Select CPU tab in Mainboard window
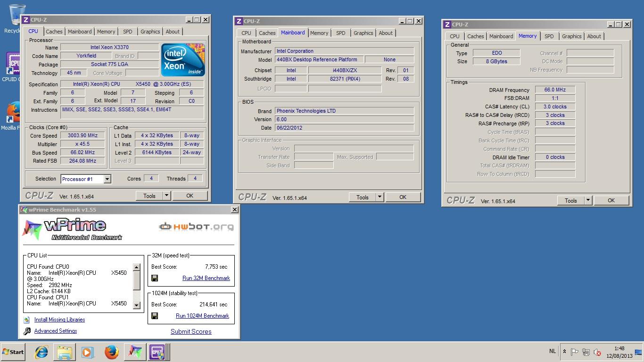This screenshot has height=362, width=644. [247, 33]
